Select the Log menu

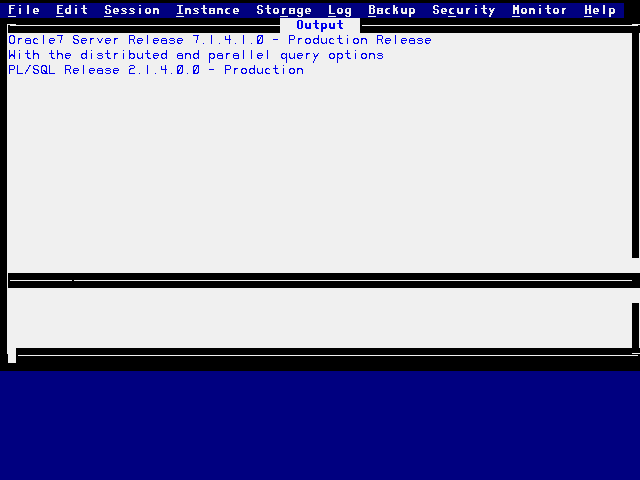click(340, 10)
